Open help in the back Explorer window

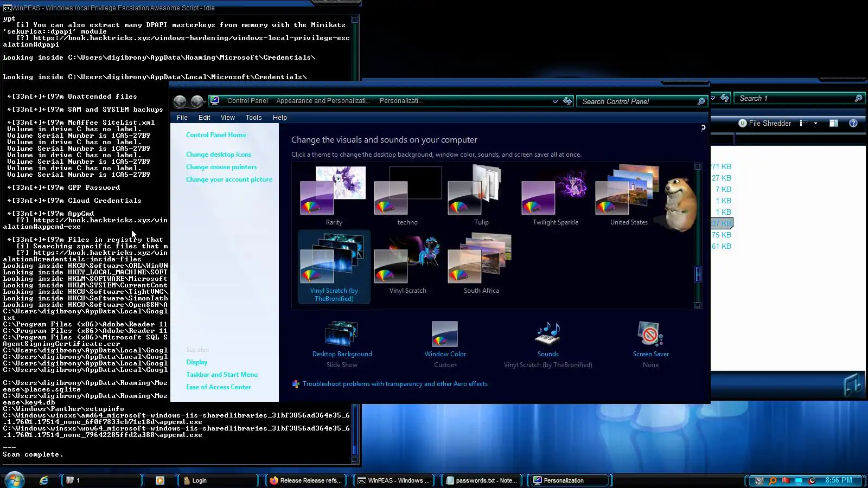[853, 123]
